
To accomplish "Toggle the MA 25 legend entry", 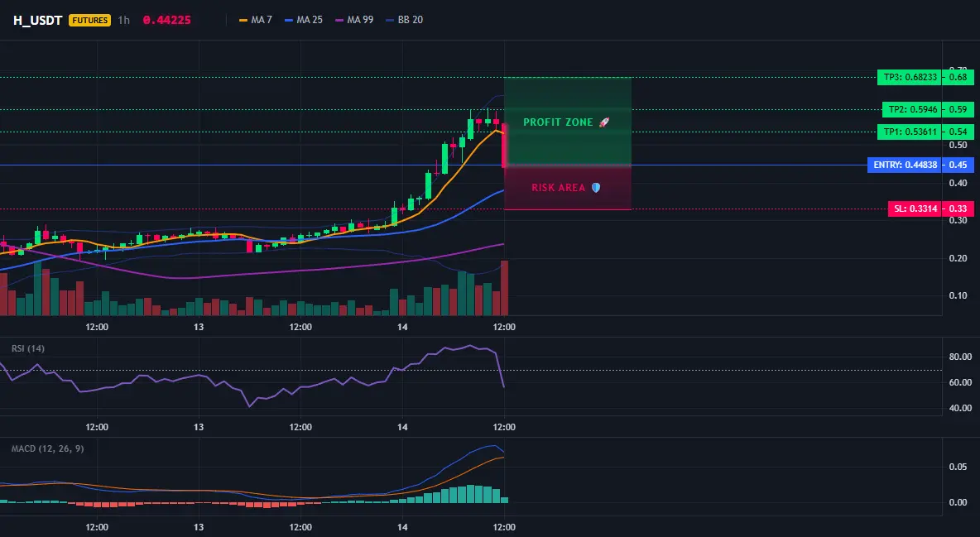I will click(304, 20).
